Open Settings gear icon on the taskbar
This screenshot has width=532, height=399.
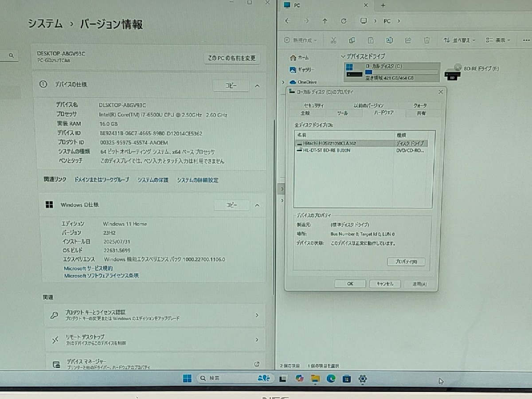tap(363, 378)
